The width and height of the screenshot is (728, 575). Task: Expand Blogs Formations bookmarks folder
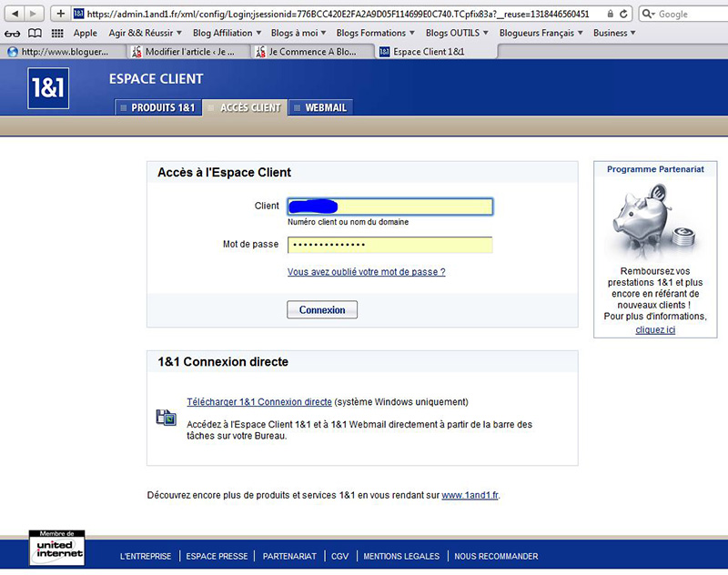375,33
